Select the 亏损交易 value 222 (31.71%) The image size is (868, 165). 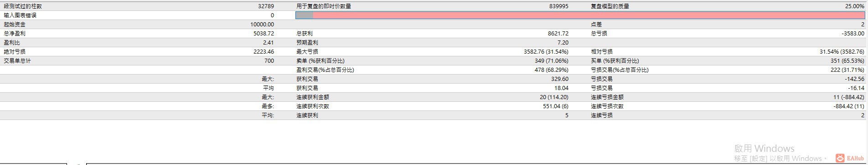click(x=847, y=70)
